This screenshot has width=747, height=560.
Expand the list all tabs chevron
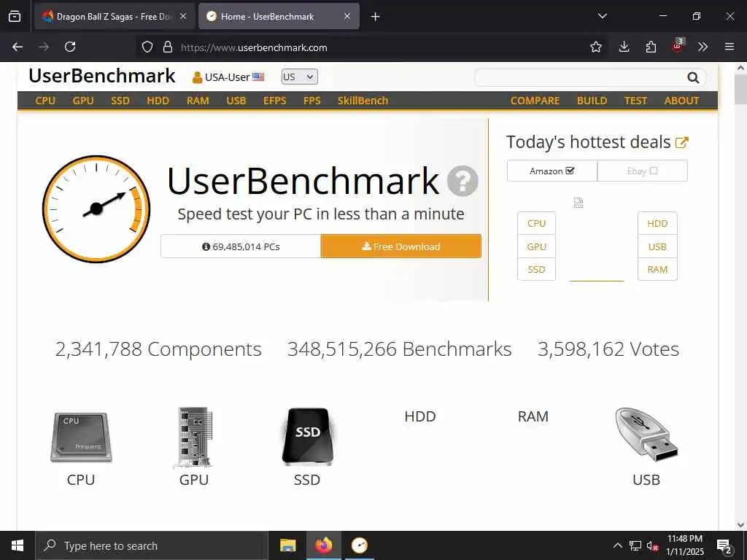[x=602, y=16]
